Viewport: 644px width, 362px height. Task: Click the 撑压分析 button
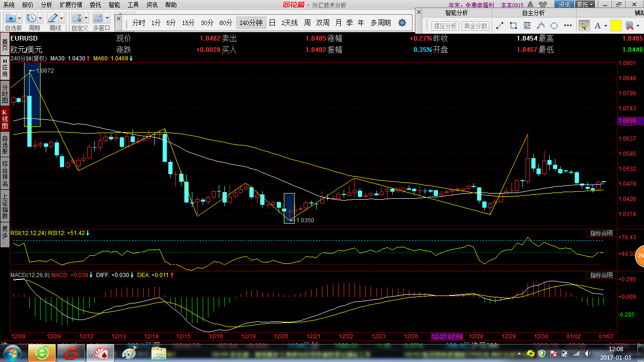pyautogui.click(x=446, y=26)
